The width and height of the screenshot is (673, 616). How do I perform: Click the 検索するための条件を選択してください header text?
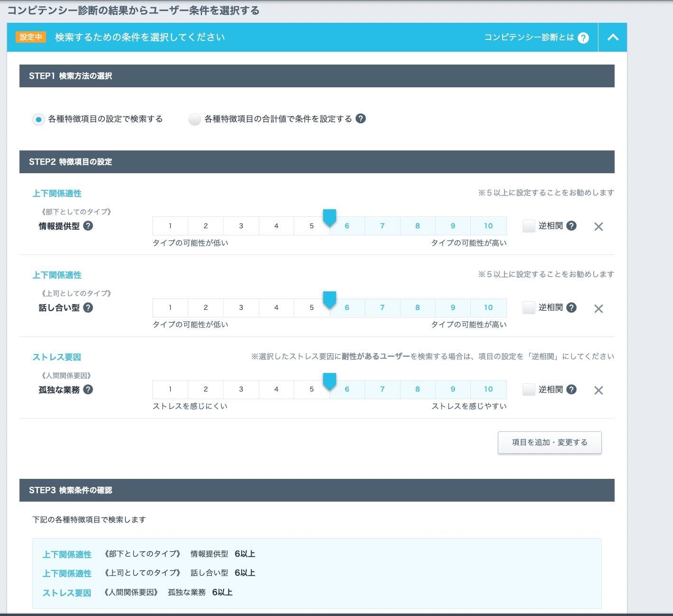click(140, 37)
